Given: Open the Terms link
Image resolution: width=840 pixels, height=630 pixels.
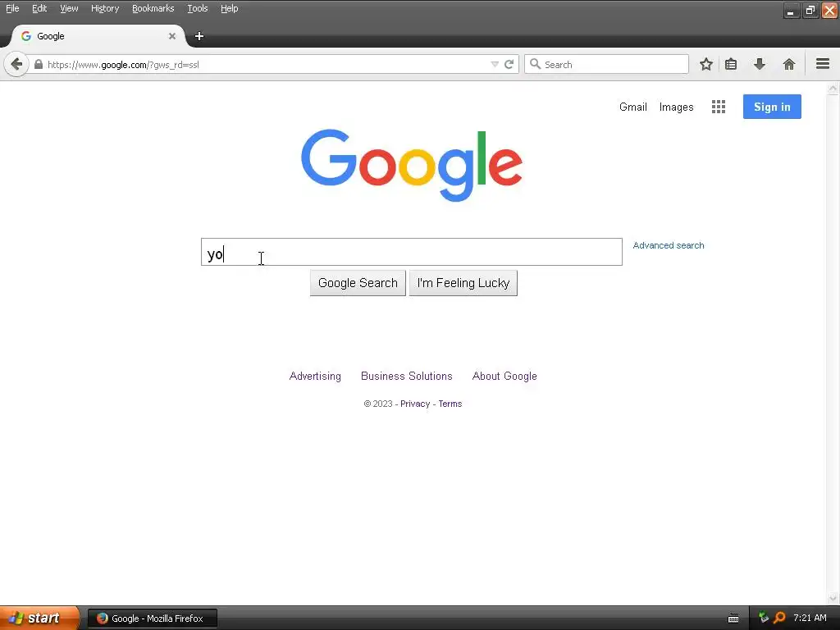Looking at the screenshot, I should pos(450,404).
